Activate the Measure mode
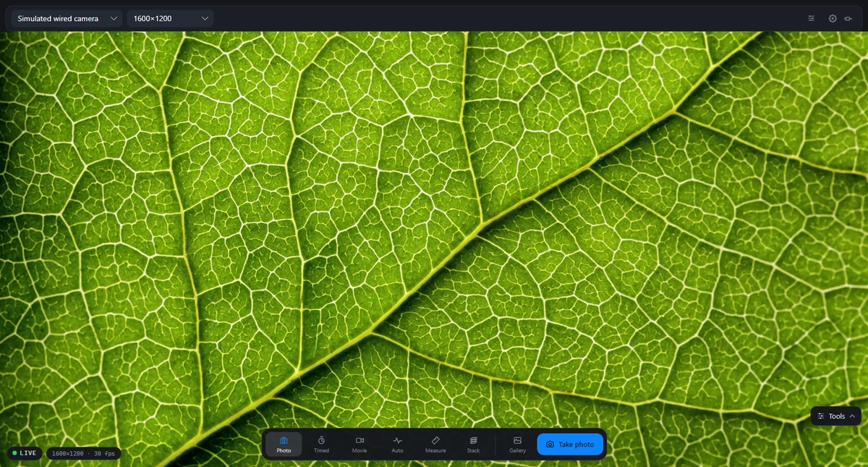868x467 pixels. point(435,444)
